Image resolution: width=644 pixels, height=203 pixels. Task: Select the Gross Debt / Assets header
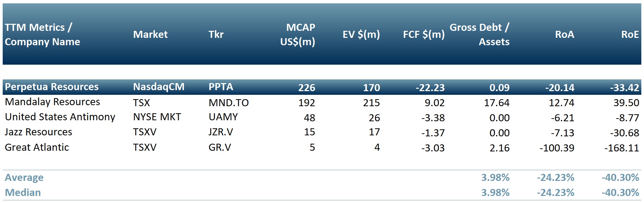click(x=479, y=34)
